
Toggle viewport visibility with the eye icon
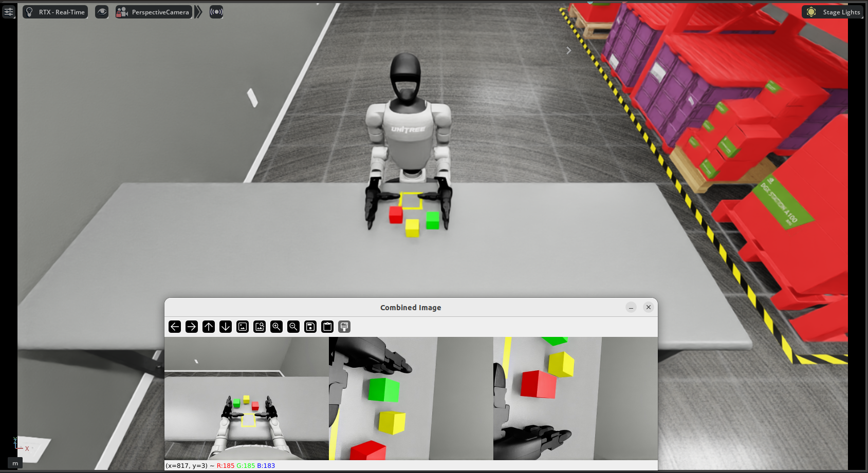pos(101,12)
